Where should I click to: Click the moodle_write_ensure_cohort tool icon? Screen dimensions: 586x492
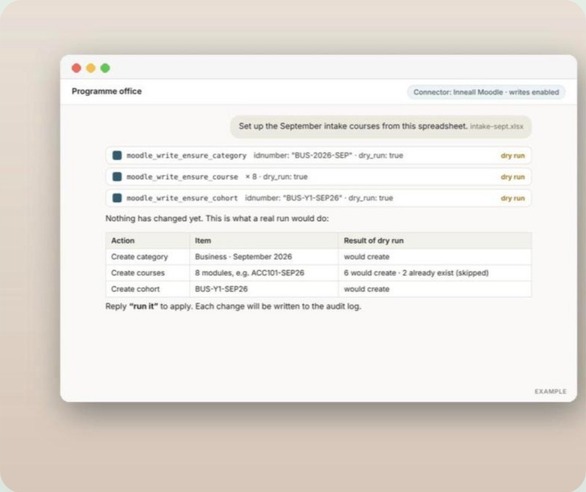click(x=117, y=198)
